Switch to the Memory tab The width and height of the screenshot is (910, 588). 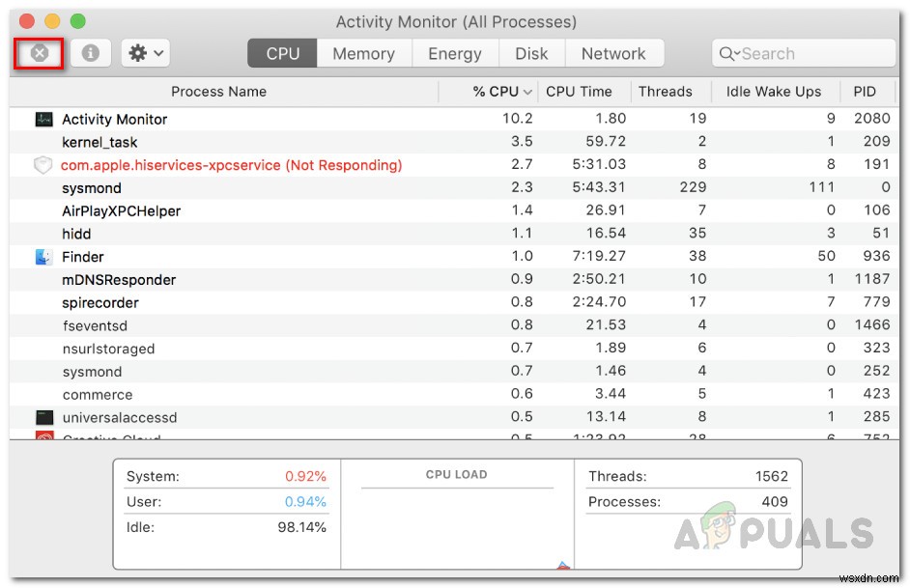(x=363, y=53)
